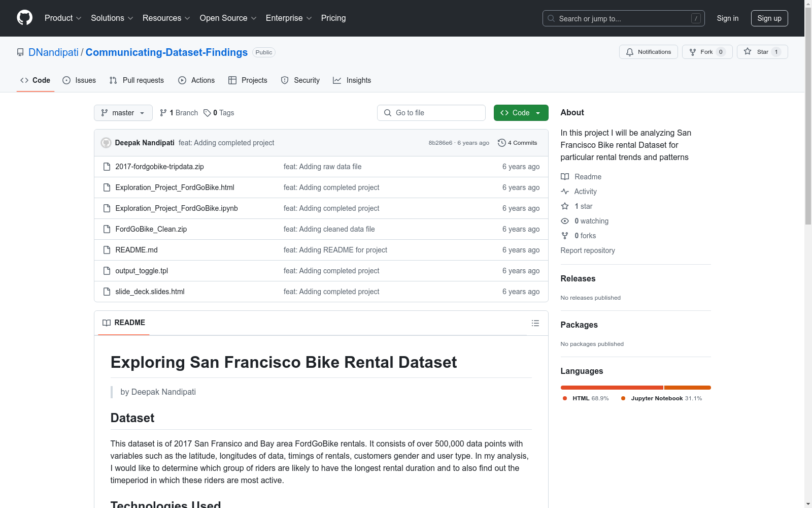Open Exploration_Project_FordGoBike.ipynb notebook file
Screen dimensions: 812x508
click(x=177, y=208)
